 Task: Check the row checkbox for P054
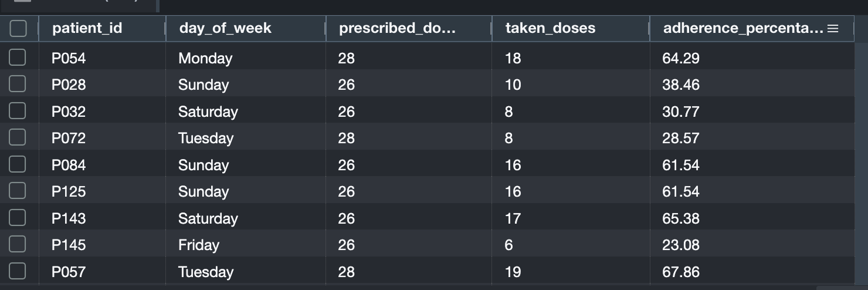point(18,58)
